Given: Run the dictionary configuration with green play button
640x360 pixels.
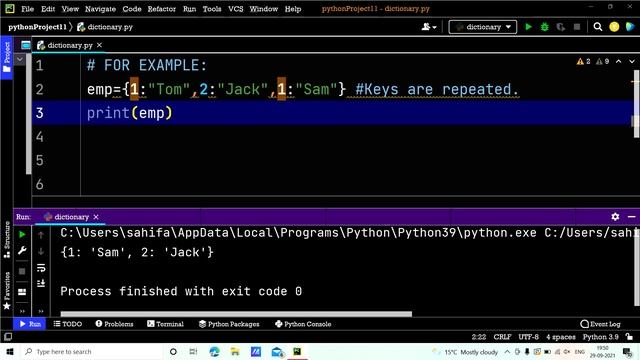Looking at the screenshot, I should [x=528, y=27].
